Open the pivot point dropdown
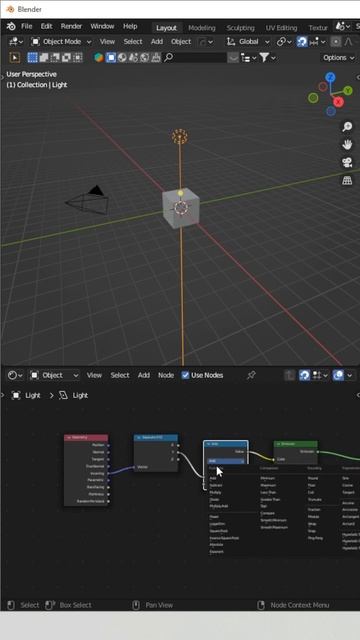This screenshot has width=360, height=640. 284,42
